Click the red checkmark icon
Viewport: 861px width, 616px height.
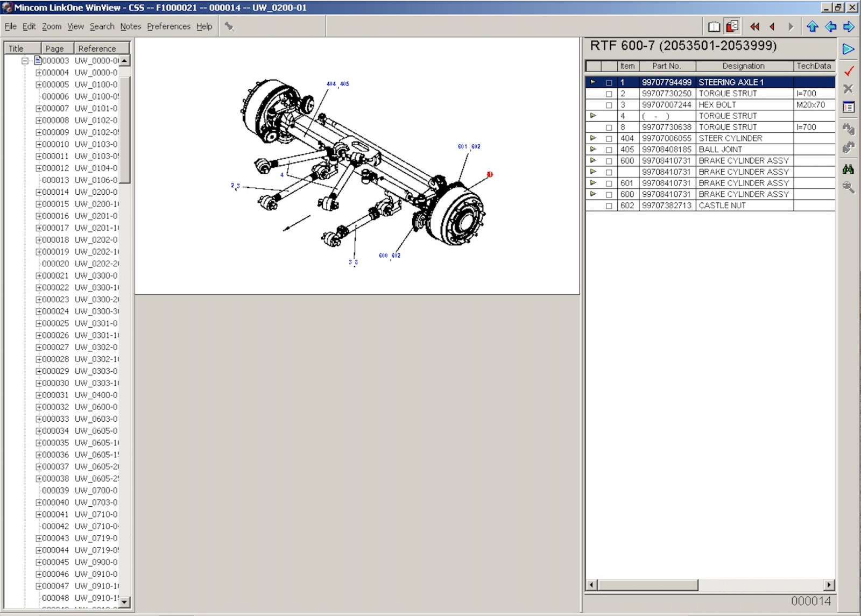(x=849, y=70)
